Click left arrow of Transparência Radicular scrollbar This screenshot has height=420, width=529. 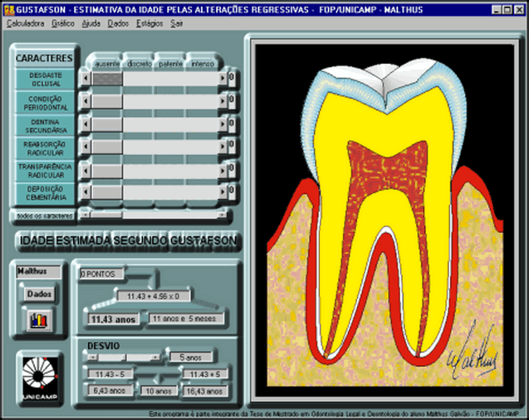[x=86, y=171]
